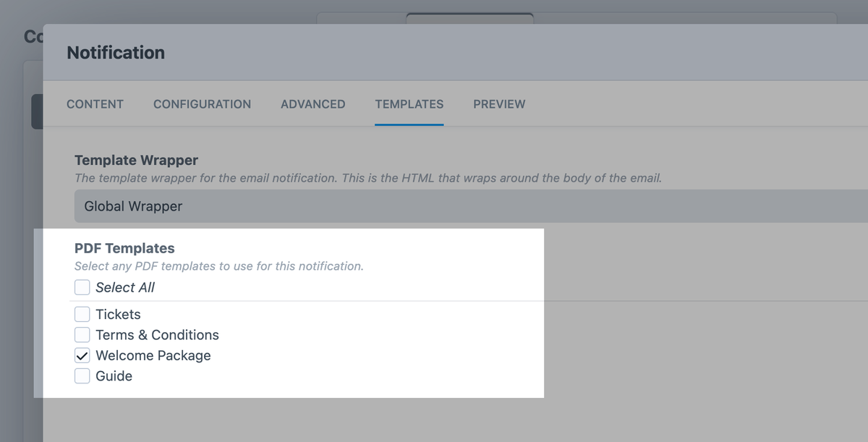Enable the Guide PDF template

82,376
